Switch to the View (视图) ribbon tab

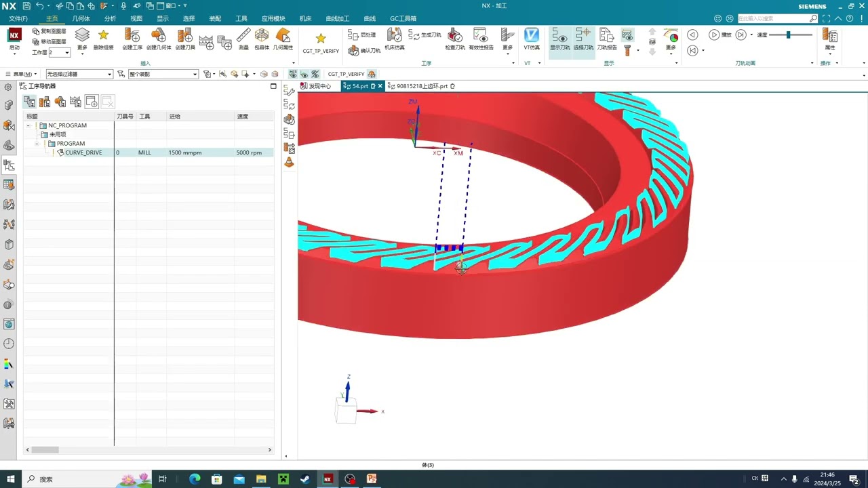136,18
